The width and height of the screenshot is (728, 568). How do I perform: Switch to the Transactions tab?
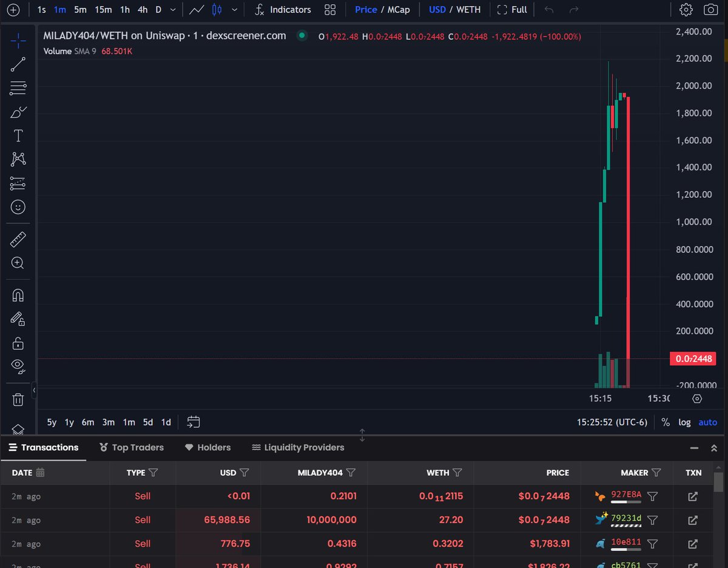(x=44, y=447)
